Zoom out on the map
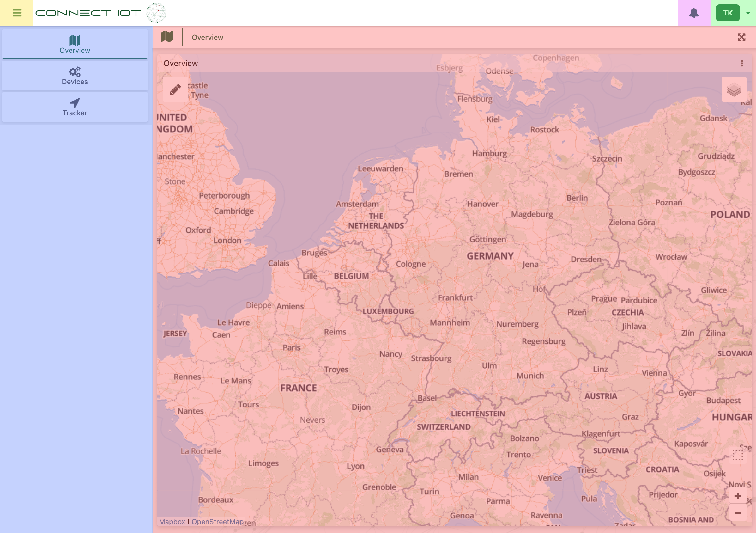The height and width of the screenshot is (533, 756). (x=738, y=513)
